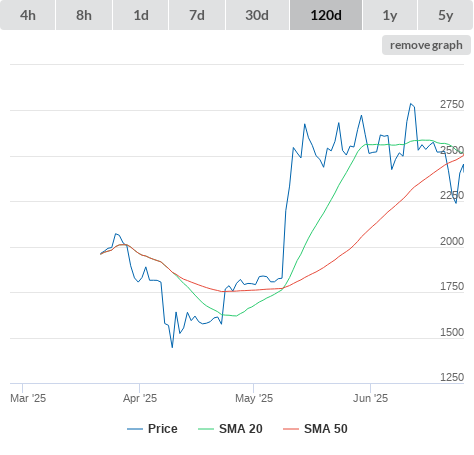Click the Apr '25 axis tick label

coord(140,398)
